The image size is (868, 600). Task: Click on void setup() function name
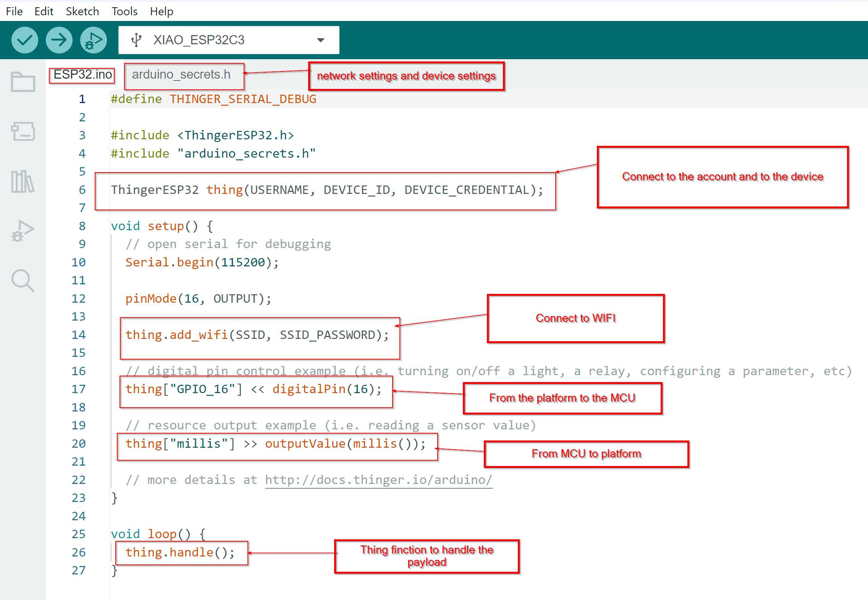pos(166,226)
